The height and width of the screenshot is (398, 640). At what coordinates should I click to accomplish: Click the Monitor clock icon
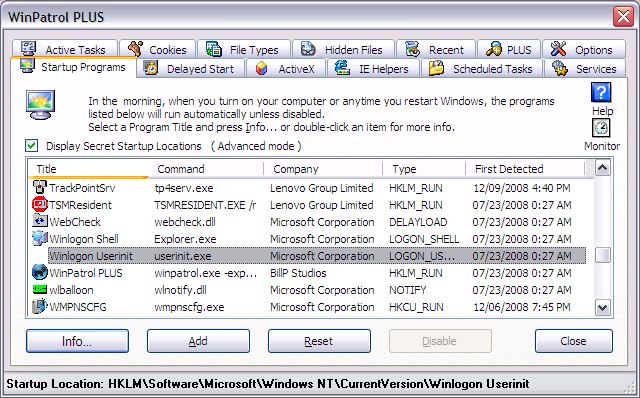point(601,128)
